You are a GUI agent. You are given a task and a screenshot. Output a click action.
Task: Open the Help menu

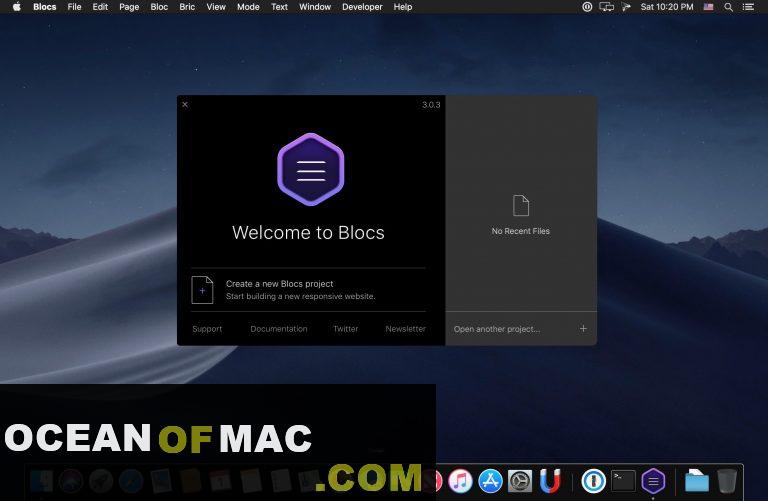click(x=403, y=7)
